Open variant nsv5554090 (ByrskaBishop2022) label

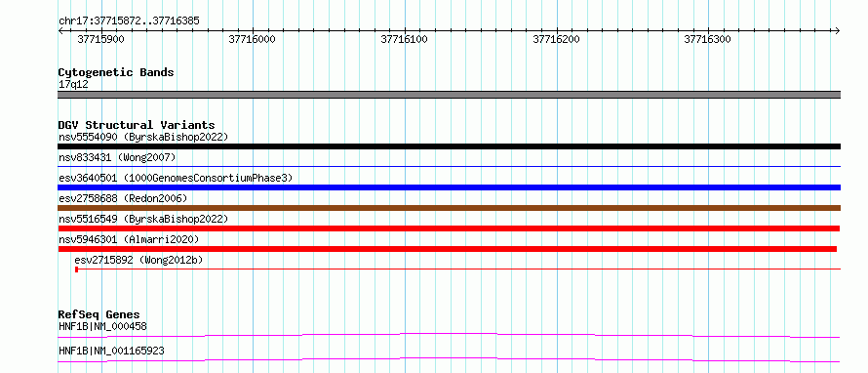[x=143, y=137]
